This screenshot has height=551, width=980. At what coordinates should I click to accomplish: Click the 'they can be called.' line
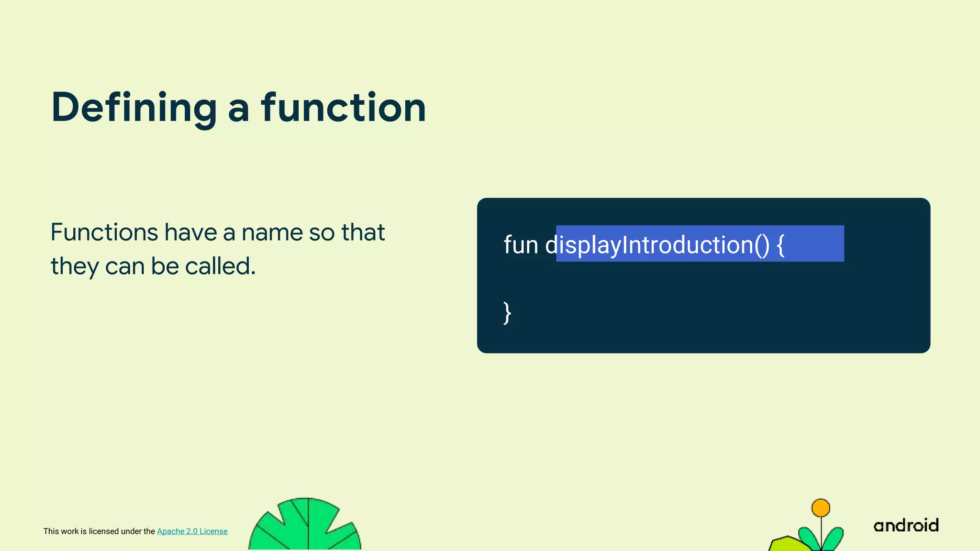153,266
